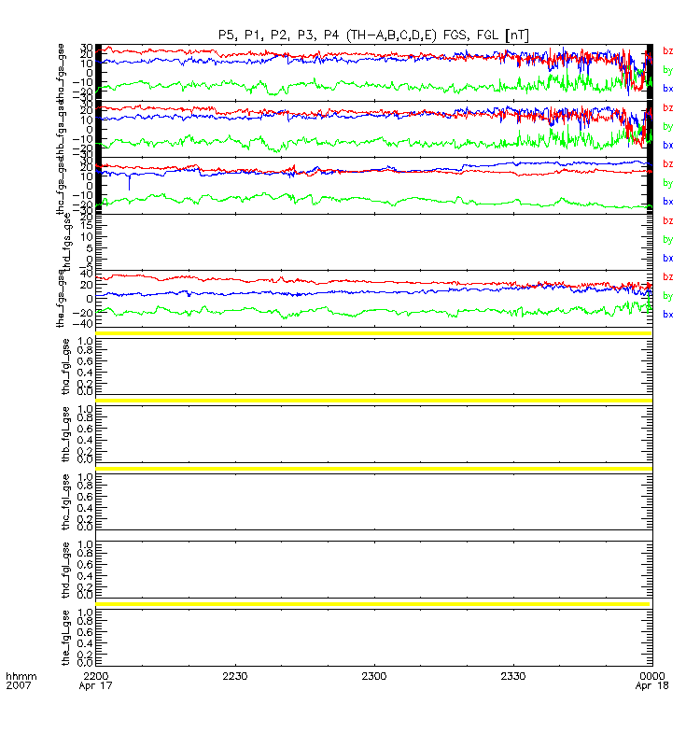Pick the 'by' legend label beside the thc_fgs panel
This screenshot has width=700, height=747.
click(x=667, y=183)
